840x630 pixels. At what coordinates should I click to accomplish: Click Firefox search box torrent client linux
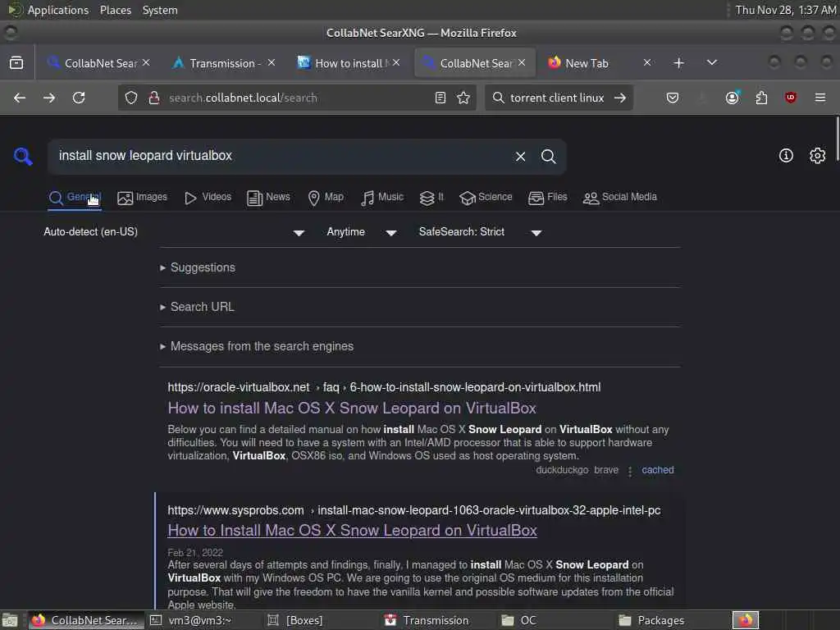[x=557, y=98]
